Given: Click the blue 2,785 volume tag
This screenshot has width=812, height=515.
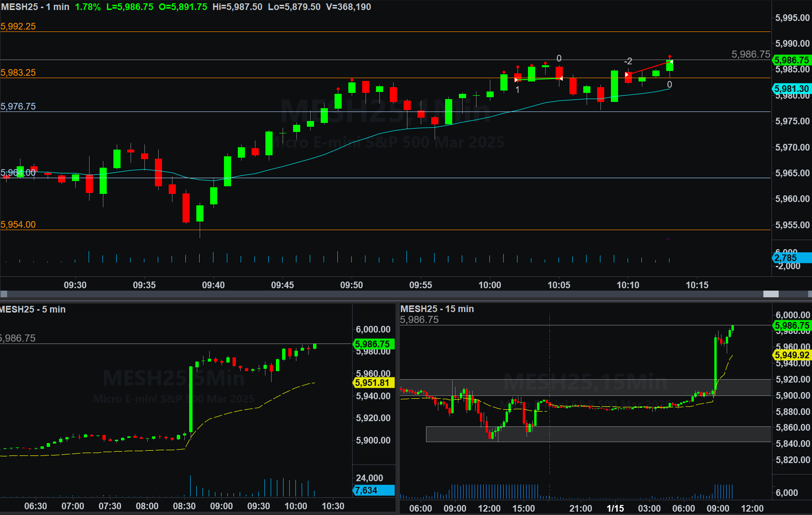Looking at the screenshot, I should 792,258.
